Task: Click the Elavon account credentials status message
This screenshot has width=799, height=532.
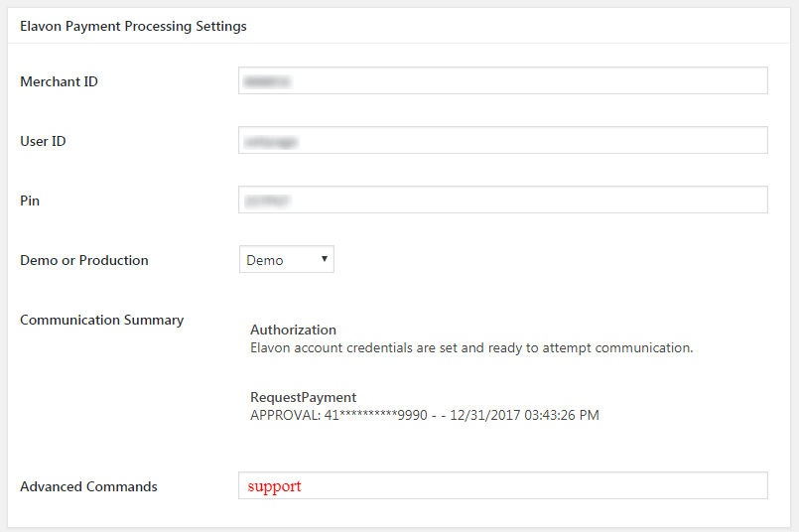Action: [471, 348]
